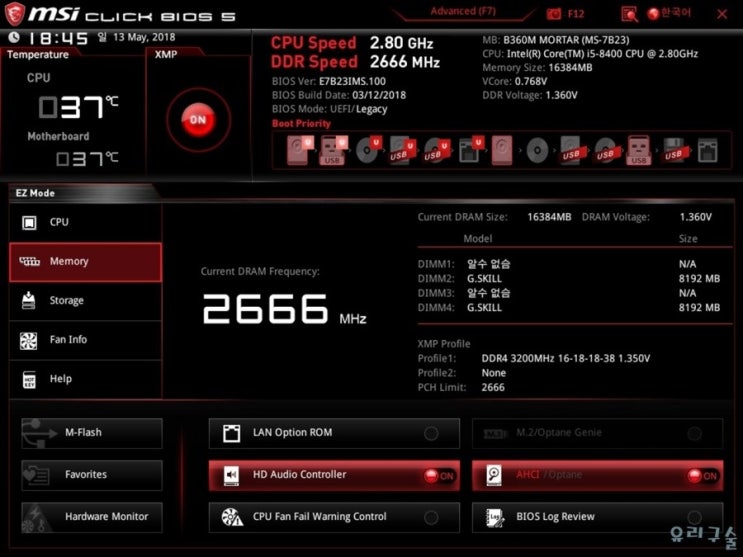The width and height of the screenshot is (743, 557).
Task: Click the Motherboard temperature reading
Action: coord(87,158)
